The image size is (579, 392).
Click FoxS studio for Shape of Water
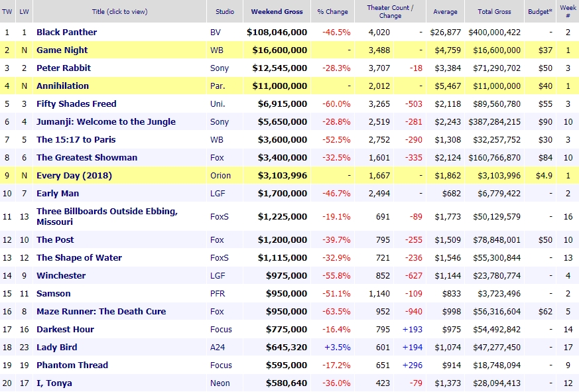click(x=220, y=258)
